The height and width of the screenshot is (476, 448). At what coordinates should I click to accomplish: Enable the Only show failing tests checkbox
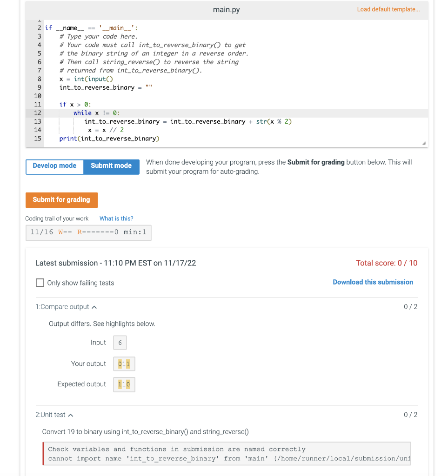pos(40,282)
